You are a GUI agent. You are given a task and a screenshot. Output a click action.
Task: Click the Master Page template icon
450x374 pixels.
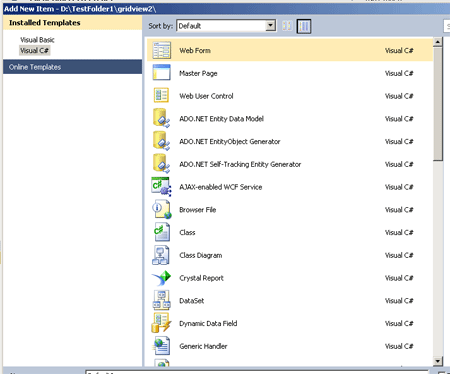162,73
